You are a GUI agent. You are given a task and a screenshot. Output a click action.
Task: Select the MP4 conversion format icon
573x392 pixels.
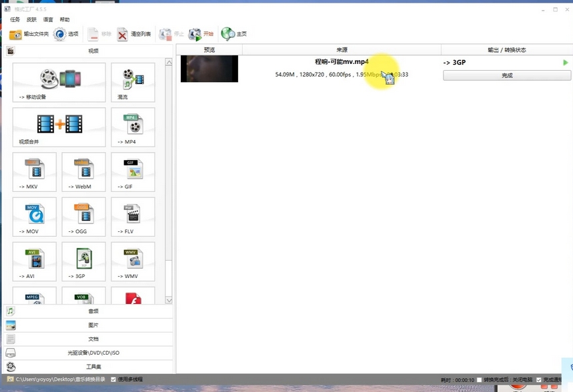(x=132, y=127)
